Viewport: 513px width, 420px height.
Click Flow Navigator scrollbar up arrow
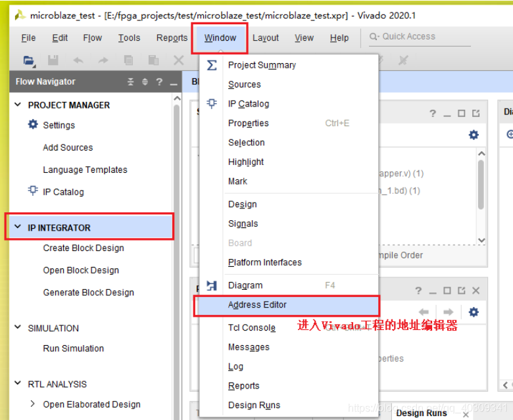[177, 98]
